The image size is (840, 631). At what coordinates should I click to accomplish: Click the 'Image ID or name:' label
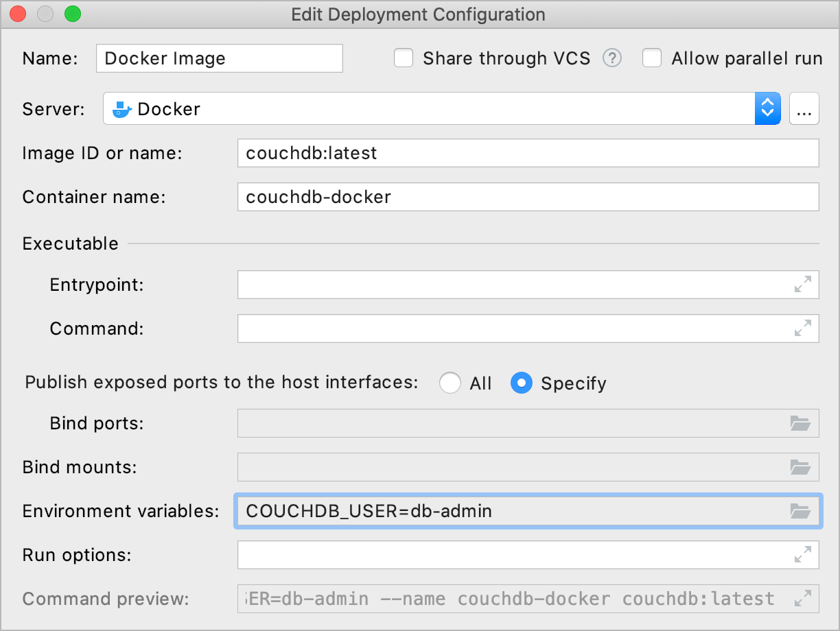coord(102,154)
